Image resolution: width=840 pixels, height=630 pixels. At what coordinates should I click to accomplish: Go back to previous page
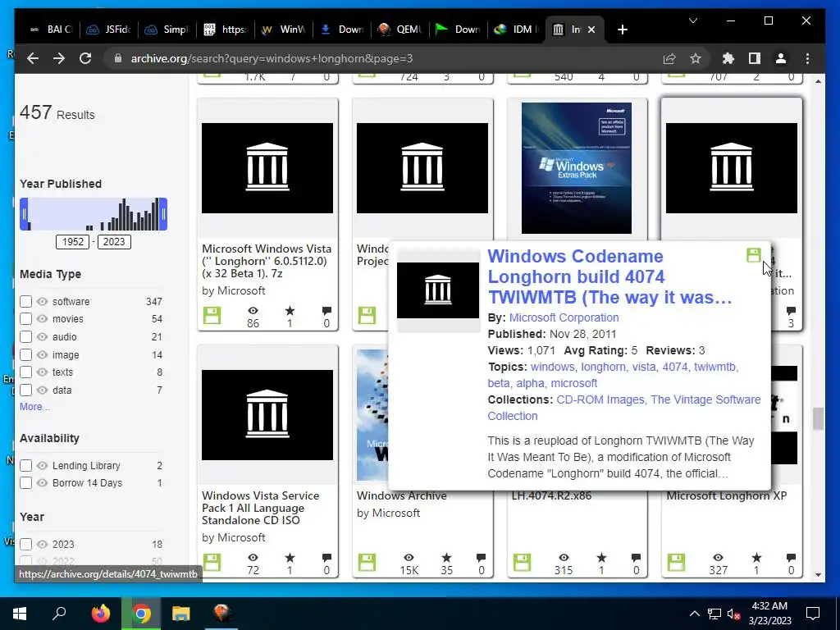click(x=33, y=58)
